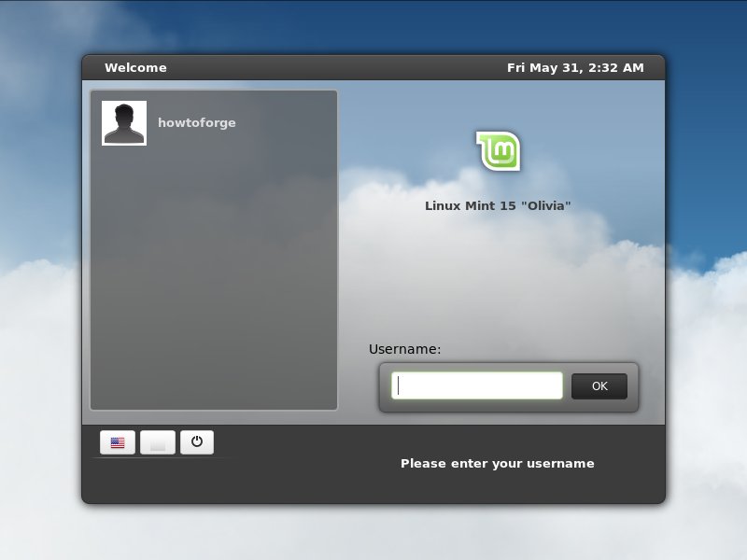Click the Welcome title text
747x560 pixels.
click(x=135, y=67)
